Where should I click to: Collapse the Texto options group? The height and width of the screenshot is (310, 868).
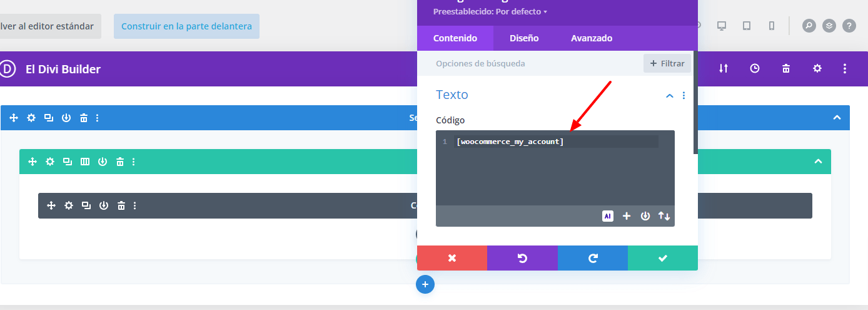click(x=670, y=96)
